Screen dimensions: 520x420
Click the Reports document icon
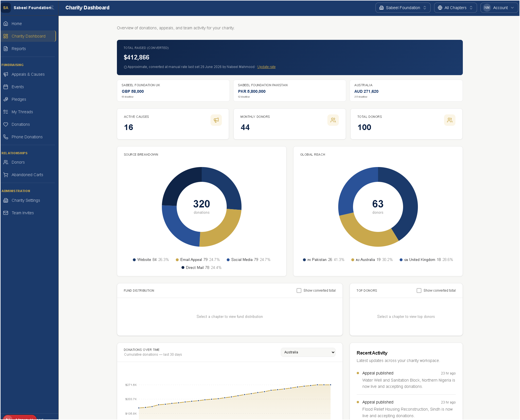6,49
